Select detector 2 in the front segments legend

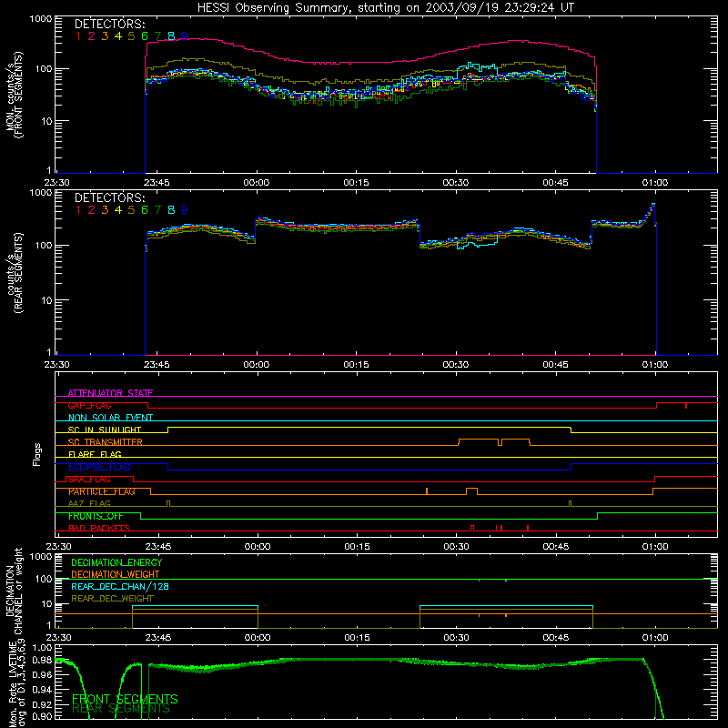coord(92,36)
